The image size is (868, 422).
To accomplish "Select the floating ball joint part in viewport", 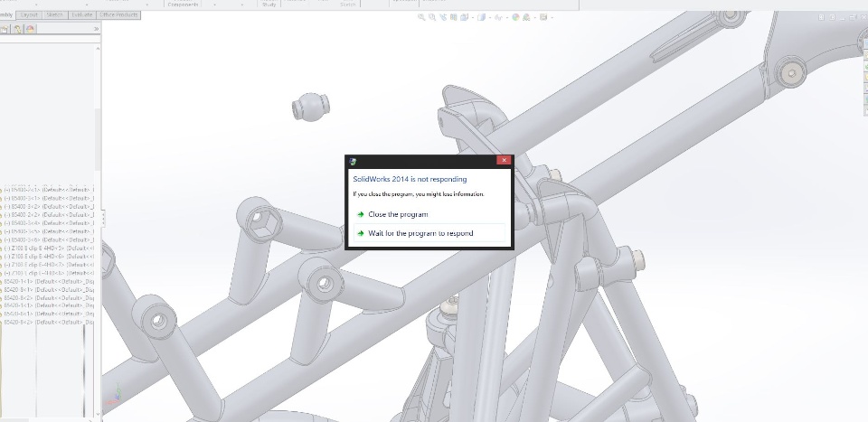I will [x=310, y=107].
